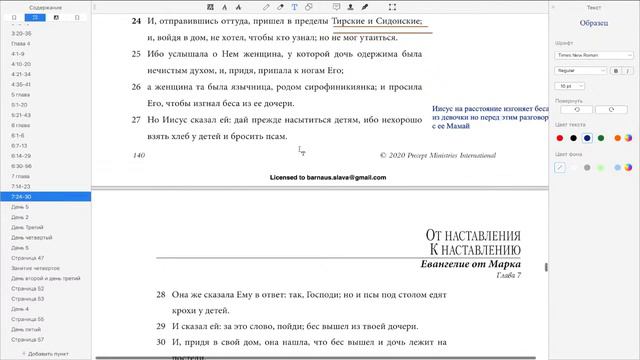Viewport: 640px width, 360px height.
Task: Choose the eraser tool
Action: coord(280,7)
